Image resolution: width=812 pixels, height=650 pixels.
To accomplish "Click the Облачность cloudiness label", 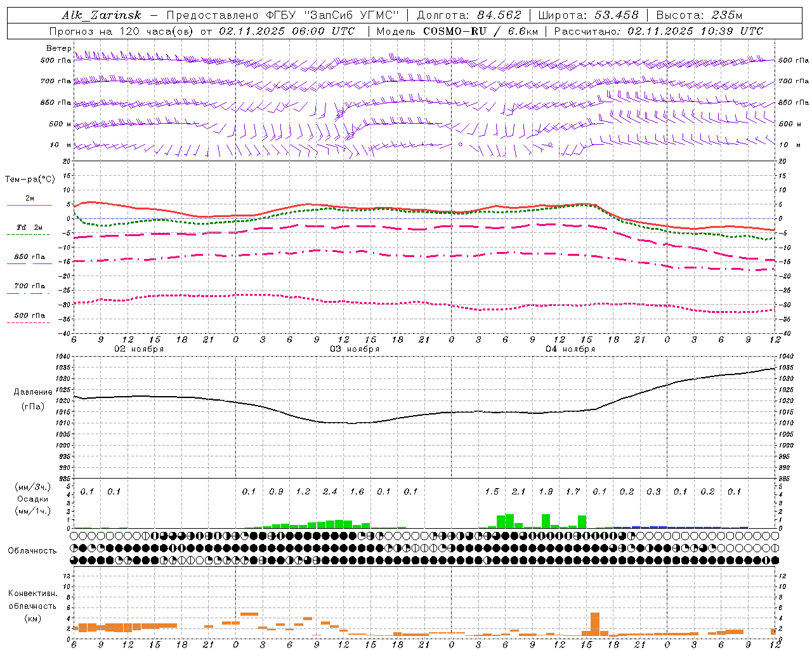I will pyautogui.click(x=32, y=551).
